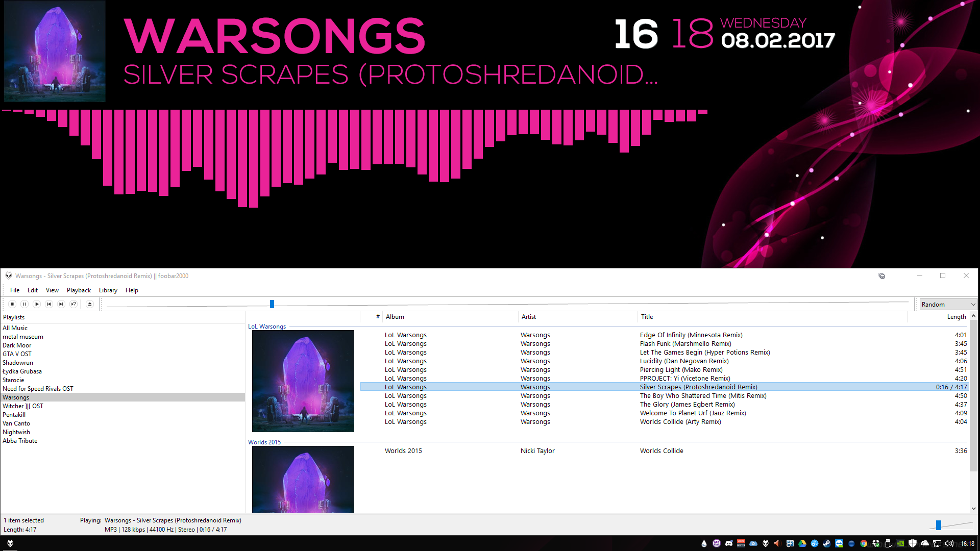Viewport: 980px width, 551px height.
Task: Open the Playback menu
Action: [79, 290]
